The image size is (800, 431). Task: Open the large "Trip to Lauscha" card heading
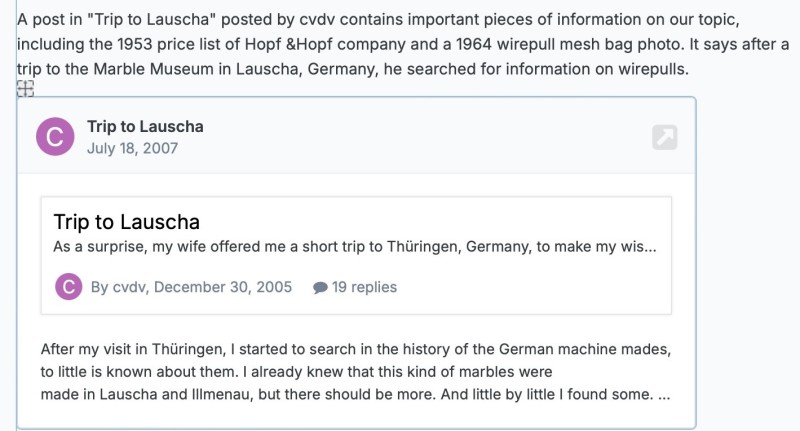pos(127,222)
